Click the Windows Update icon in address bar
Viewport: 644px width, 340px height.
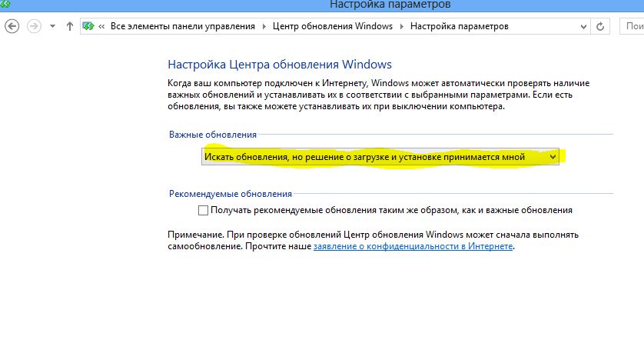click(x=88, y=26)
